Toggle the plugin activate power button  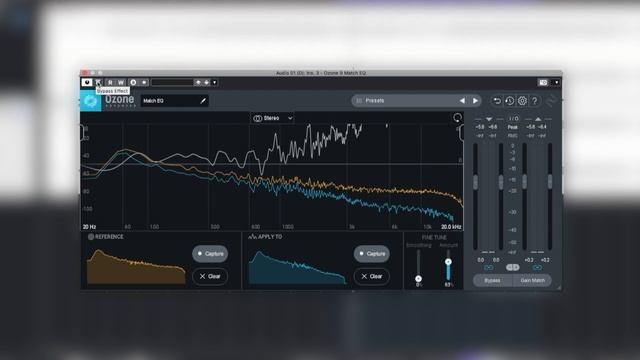point(87,82)
